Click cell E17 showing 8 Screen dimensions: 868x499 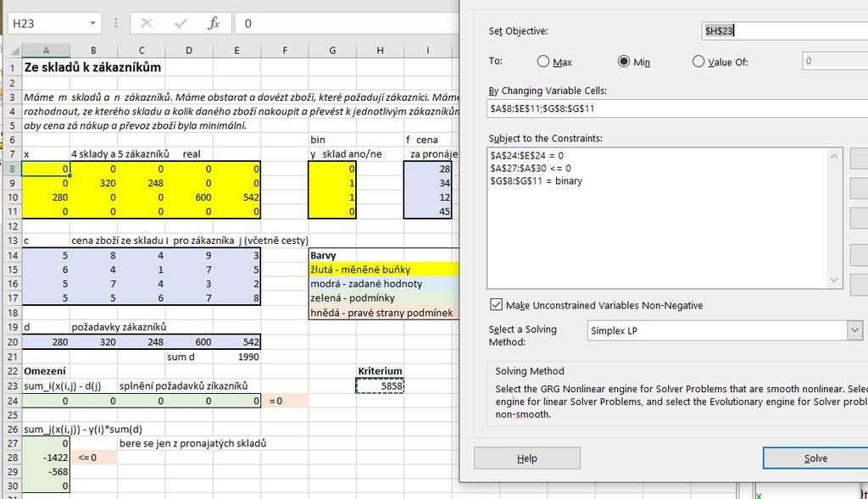click(236, 298)
